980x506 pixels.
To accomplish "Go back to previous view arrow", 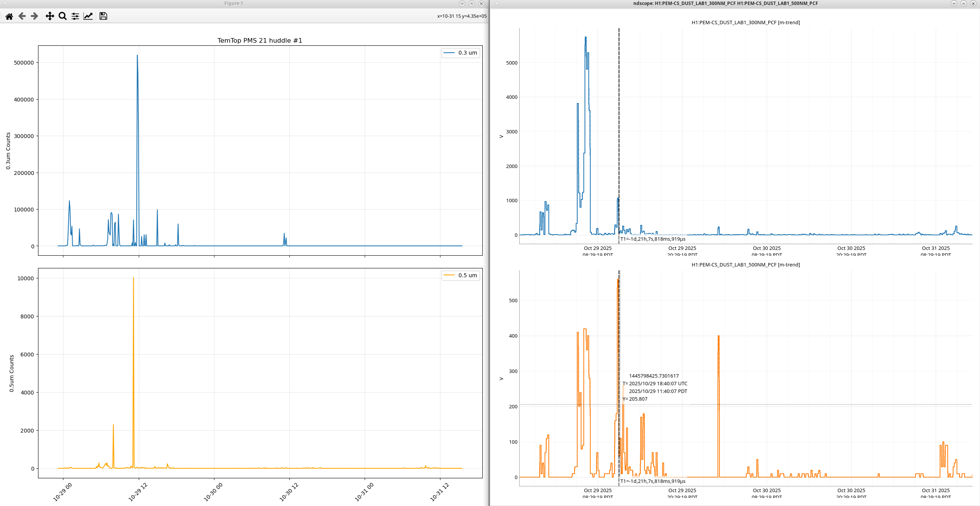I will coord(22,16).
